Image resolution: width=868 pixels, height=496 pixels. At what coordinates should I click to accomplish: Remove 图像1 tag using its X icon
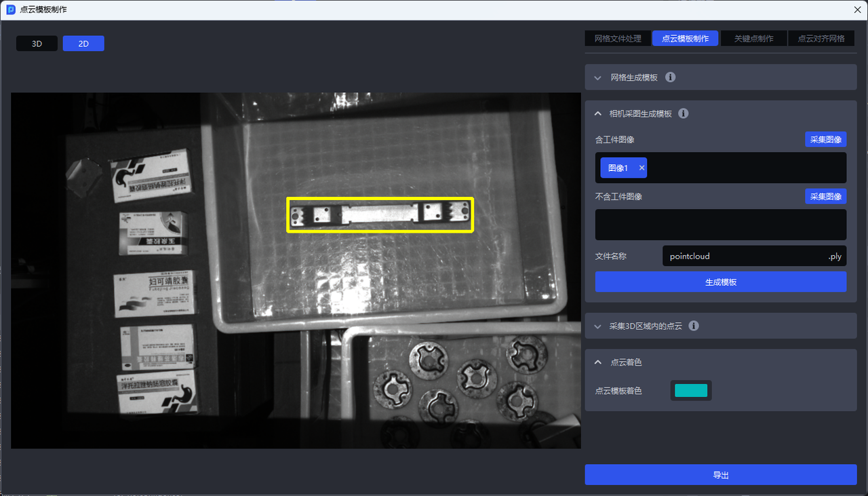642,168
